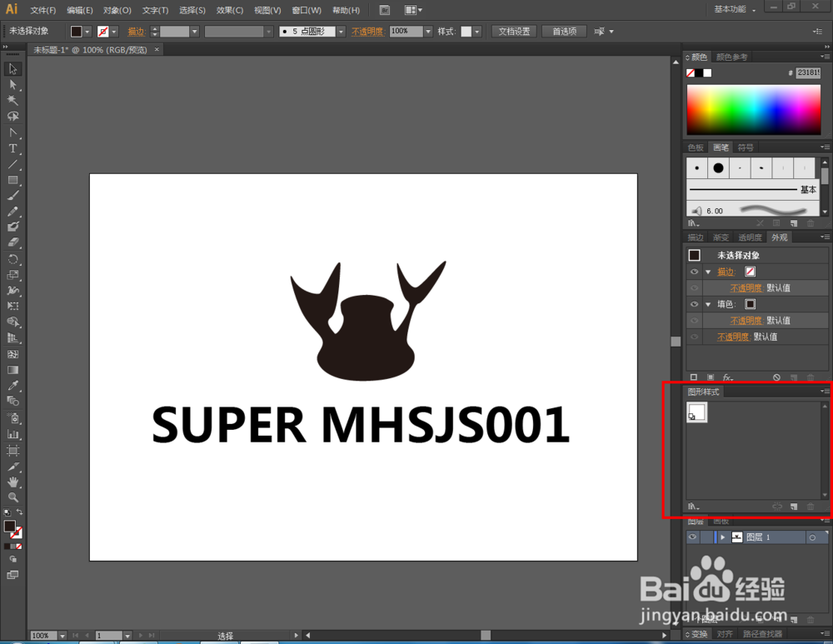Image resolution: width=833 pixels, height=644 pixels.
Task: Switch to the 颜色参考 panel tab
Action: [731, 57]
